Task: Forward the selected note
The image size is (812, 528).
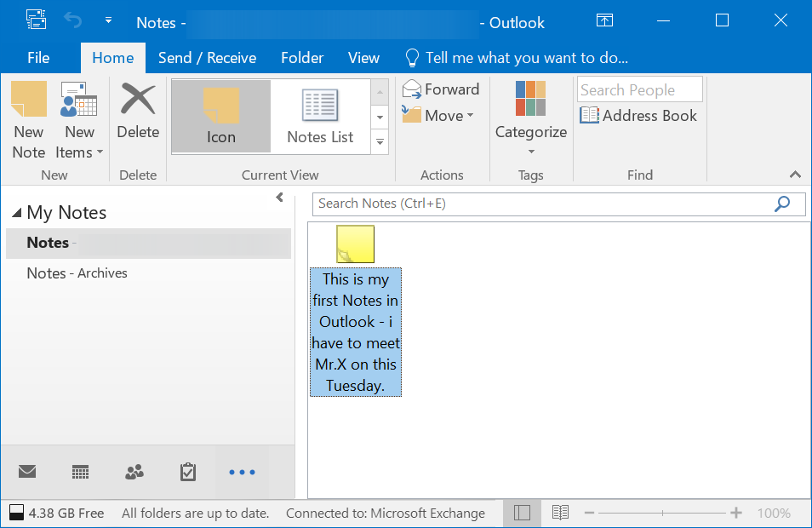Action: pos(441,89)
